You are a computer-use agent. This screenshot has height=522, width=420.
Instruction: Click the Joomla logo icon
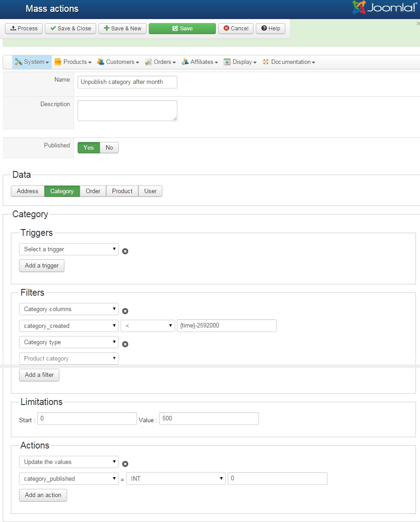pyautogui.click(x=359, y=8)
